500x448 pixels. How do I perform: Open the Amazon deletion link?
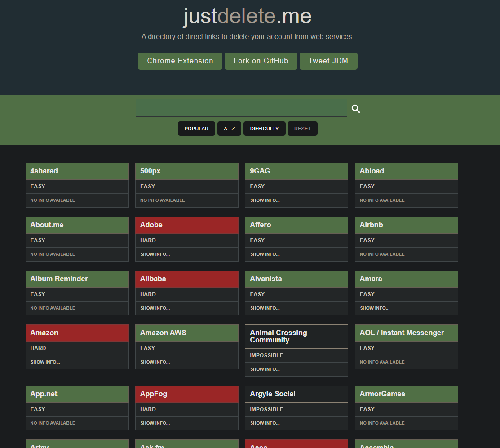(77, 333)
